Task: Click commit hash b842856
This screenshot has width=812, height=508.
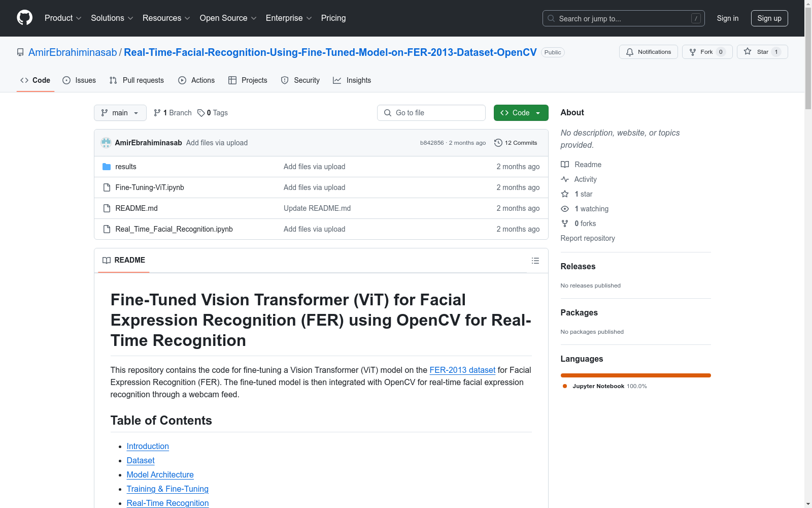Action: click(432, 143)
